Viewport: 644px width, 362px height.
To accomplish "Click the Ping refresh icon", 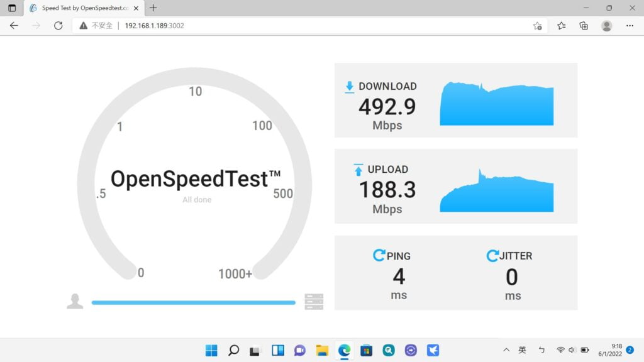I will pyautogui.click(x=379, y=255).
